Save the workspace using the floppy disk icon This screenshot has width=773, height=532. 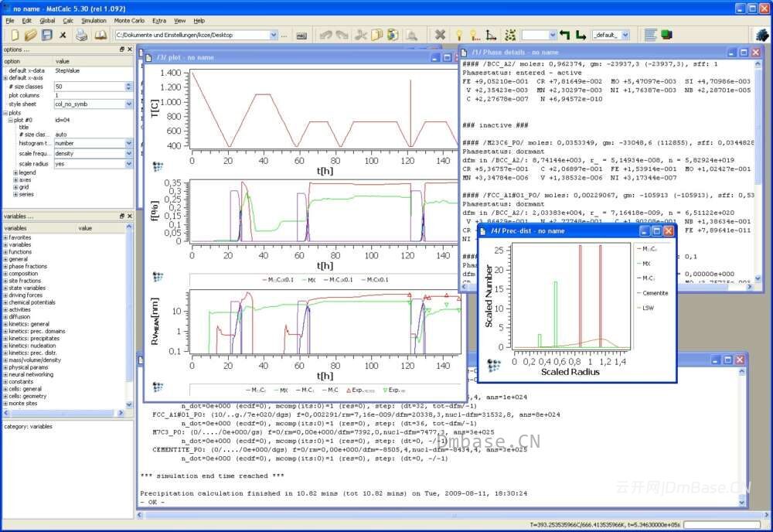tap(47, 35)
